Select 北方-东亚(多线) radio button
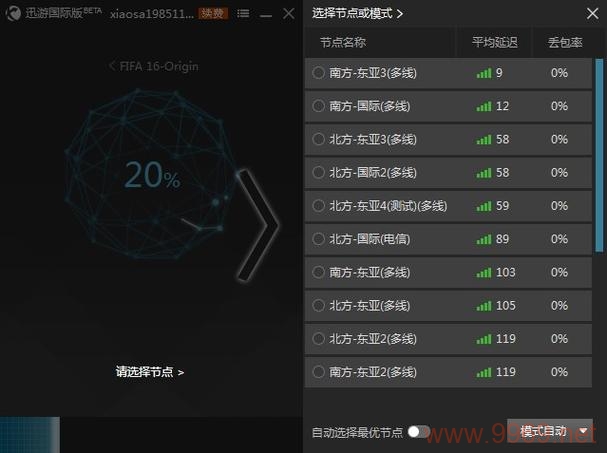 point(319,305)
